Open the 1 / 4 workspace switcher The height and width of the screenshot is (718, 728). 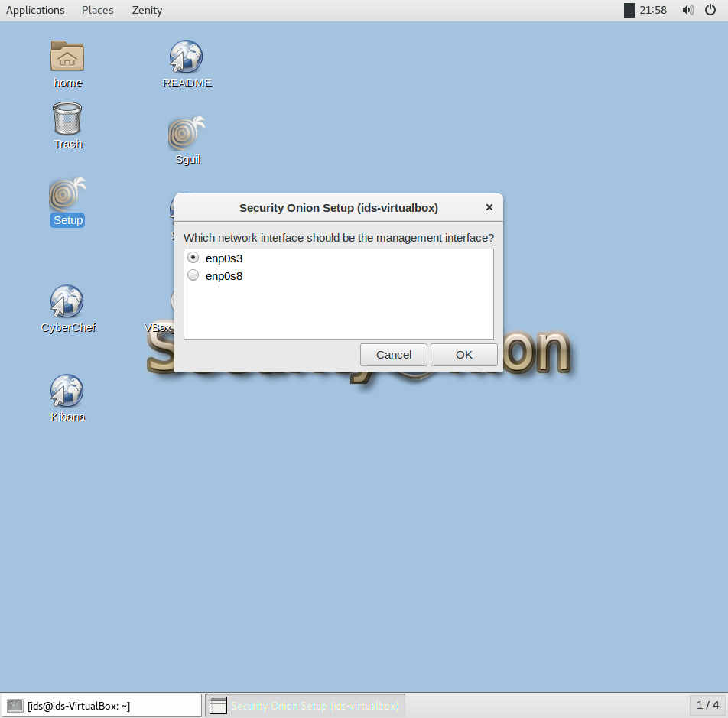(707, 705)
